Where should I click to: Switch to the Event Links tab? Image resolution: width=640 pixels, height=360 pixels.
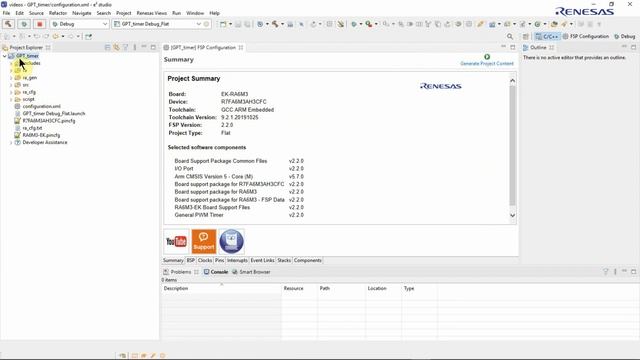click(262, 260)
